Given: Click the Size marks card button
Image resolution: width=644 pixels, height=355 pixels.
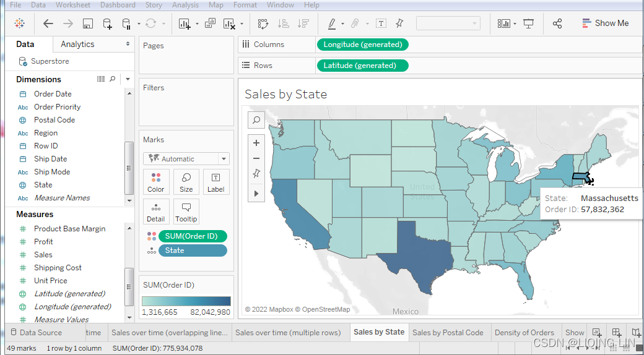Looking at the screenshot, I should coord(186,182).
